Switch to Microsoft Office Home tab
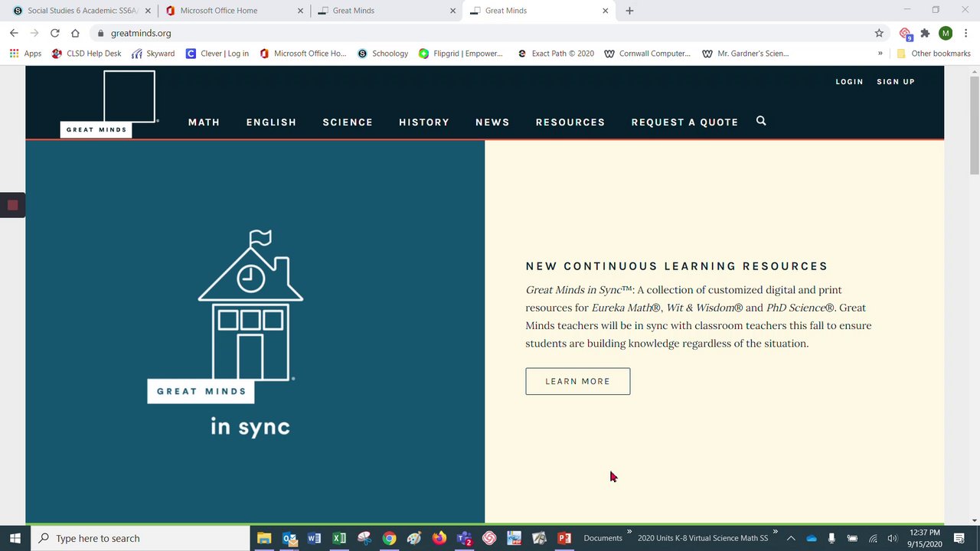 (234, 11)
